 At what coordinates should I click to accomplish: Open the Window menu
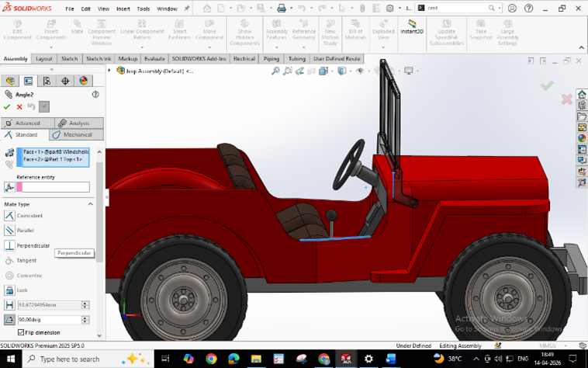pos(167,9)
